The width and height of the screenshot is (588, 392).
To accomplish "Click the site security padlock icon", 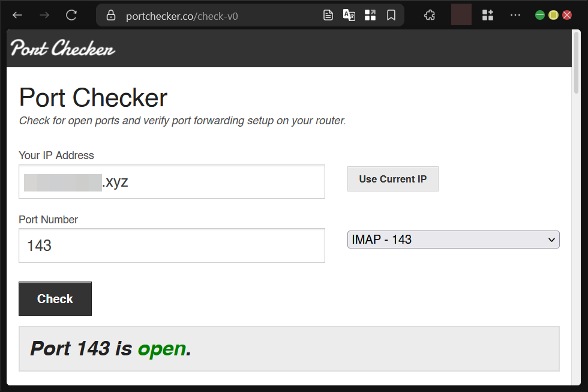I will tap(110, 14).
